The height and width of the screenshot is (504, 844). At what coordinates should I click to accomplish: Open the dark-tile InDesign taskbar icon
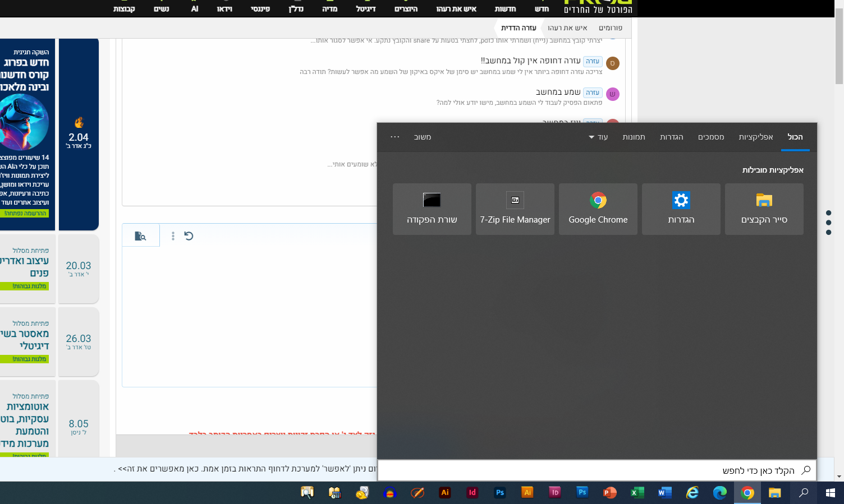[473, 493]
